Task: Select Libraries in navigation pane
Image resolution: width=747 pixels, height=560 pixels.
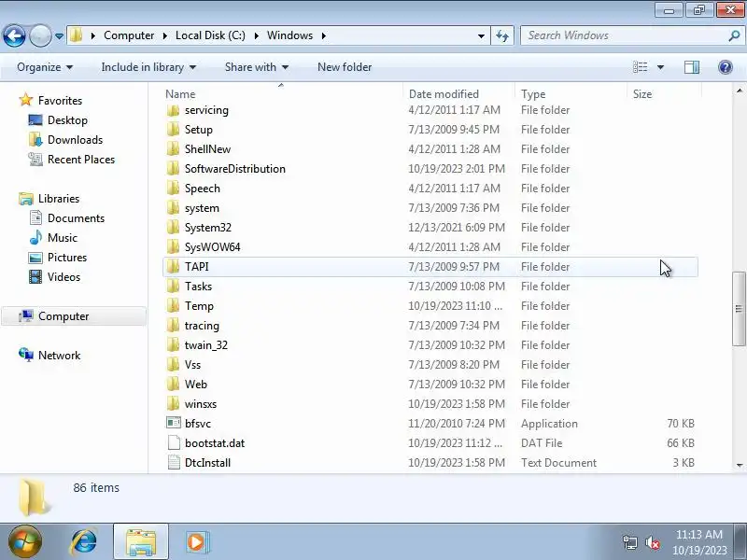Action: point(59,199)
